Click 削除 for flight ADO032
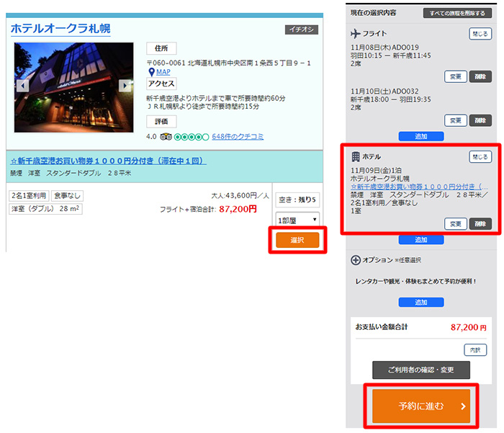This screenshot has height=433, width=504. coord(480,120)
